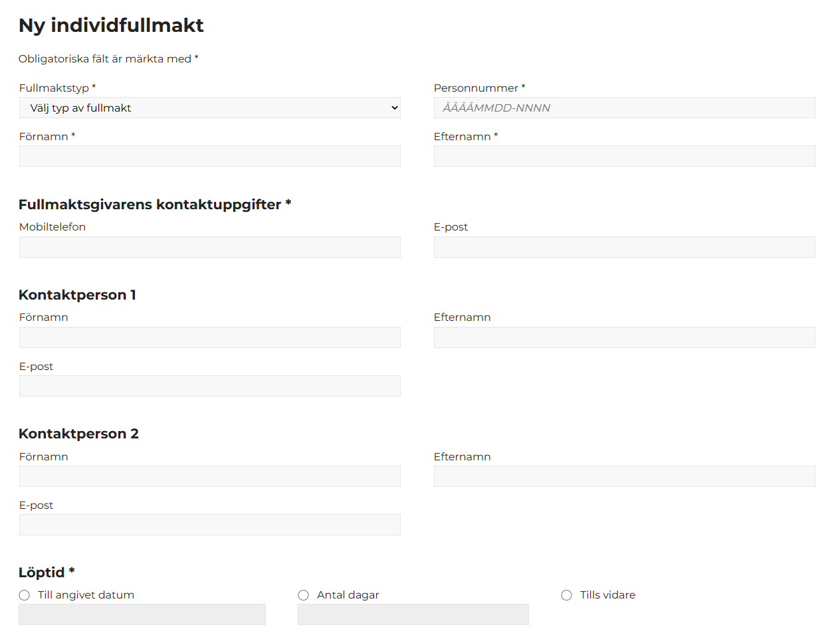Click Förnamn field for Kontaktperson 1
This screenshot has width=840, height=643.
[x=209, y=337]
